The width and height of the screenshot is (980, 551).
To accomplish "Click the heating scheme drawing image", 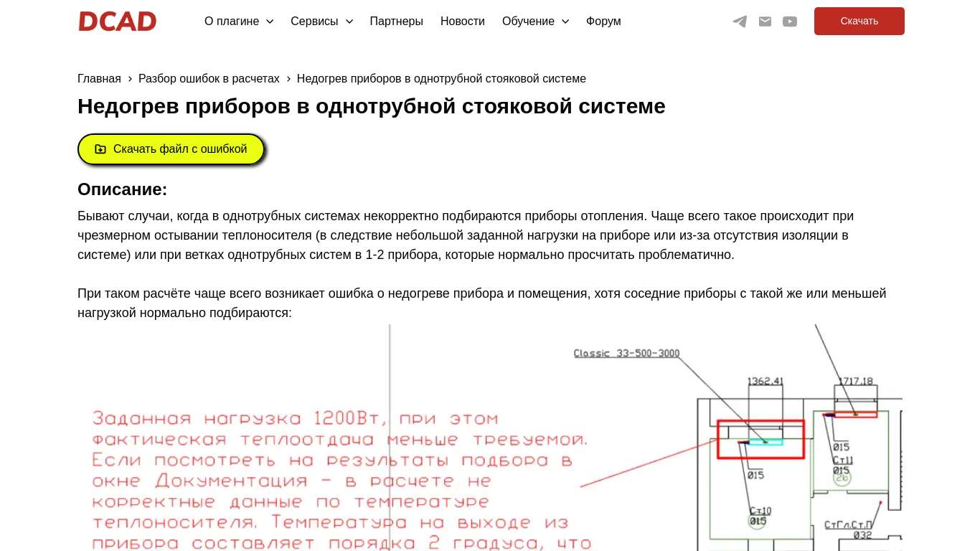I will coord(490,438).
